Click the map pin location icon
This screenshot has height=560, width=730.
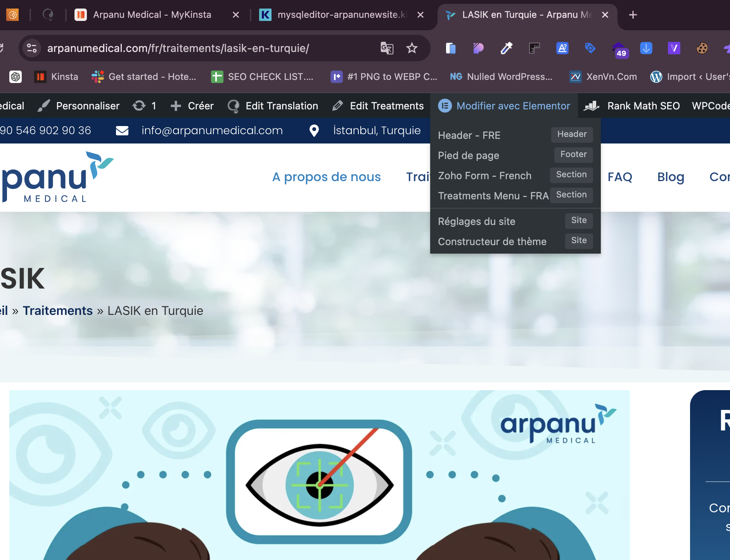(x=314, y=131)
